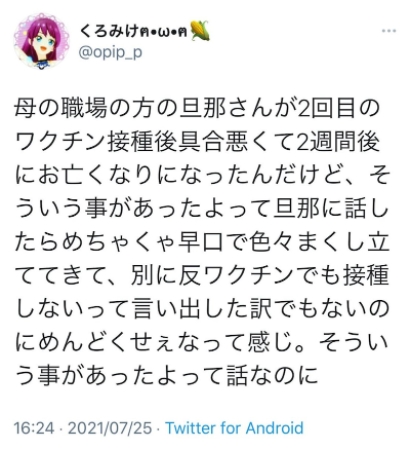Open the tweet's three-dot more options menu
This screenshot has height=452, width=416.
point(389,31)
